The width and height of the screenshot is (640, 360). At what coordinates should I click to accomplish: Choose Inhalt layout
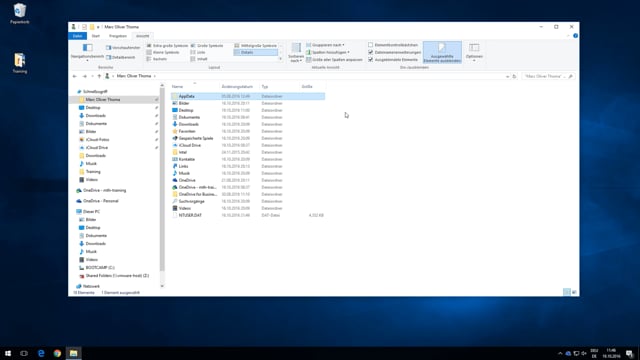pyautogui.click(x=199, y=59)
